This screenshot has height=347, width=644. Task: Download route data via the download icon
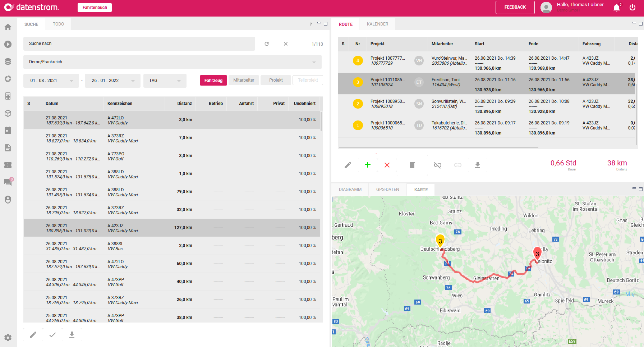[478, 165]
